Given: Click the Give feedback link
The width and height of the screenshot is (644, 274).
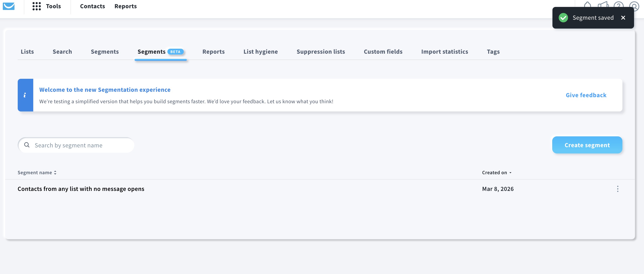Looking at the screenshot, I should point(586,95).
